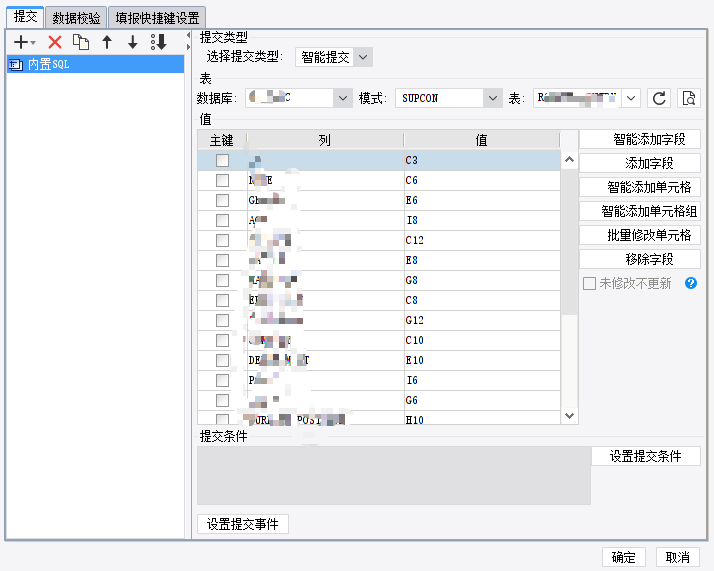
Task: Click the 主键 column header
Action: coord(222,140)
